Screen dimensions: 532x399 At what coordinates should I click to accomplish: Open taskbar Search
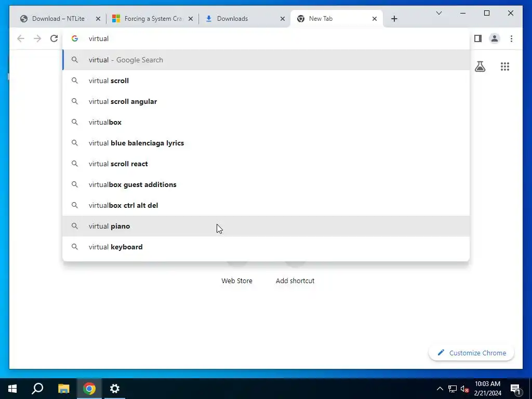[37, 389]
